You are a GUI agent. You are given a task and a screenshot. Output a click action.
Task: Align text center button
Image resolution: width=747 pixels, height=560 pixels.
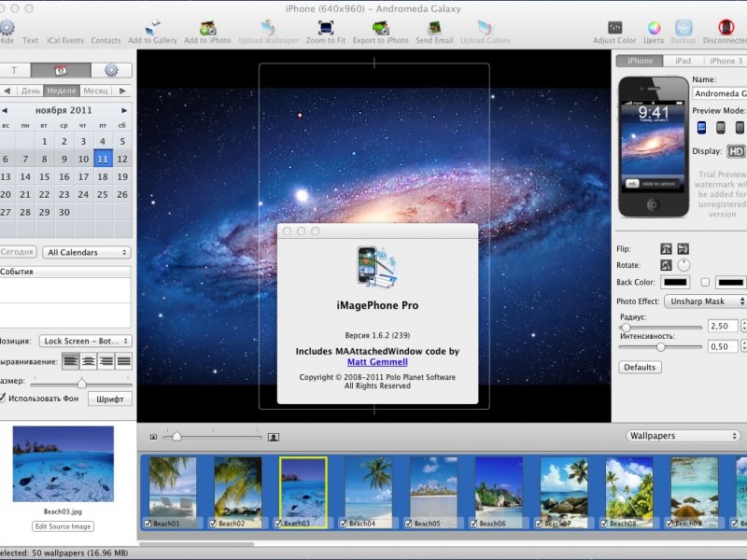point(88,361)
